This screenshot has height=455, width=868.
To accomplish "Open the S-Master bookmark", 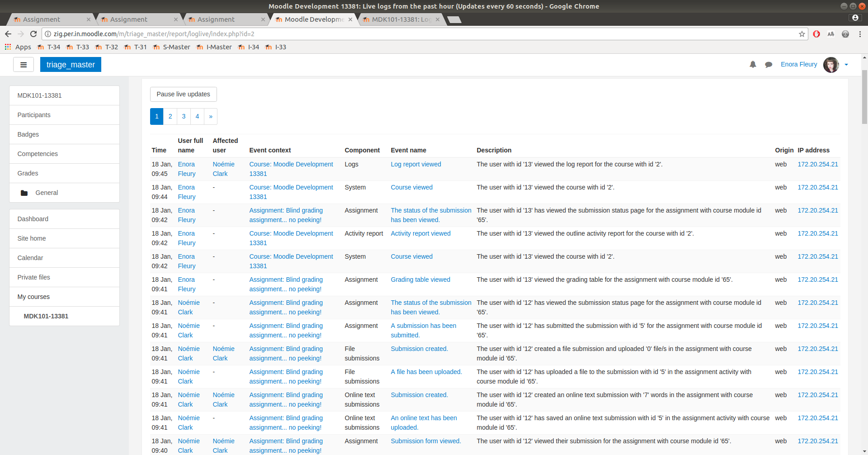I will (x=172, y=47).
